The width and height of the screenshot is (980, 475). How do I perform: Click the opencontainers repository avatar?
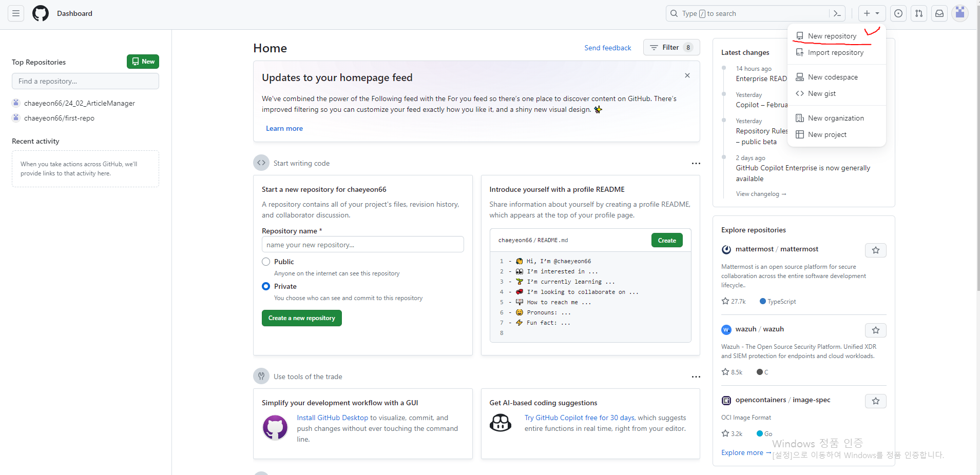pos(726,401)
